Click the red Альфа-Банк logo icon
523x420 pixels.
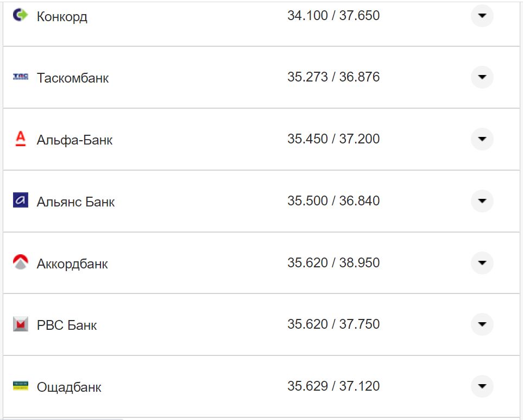[x=20, y=139]
